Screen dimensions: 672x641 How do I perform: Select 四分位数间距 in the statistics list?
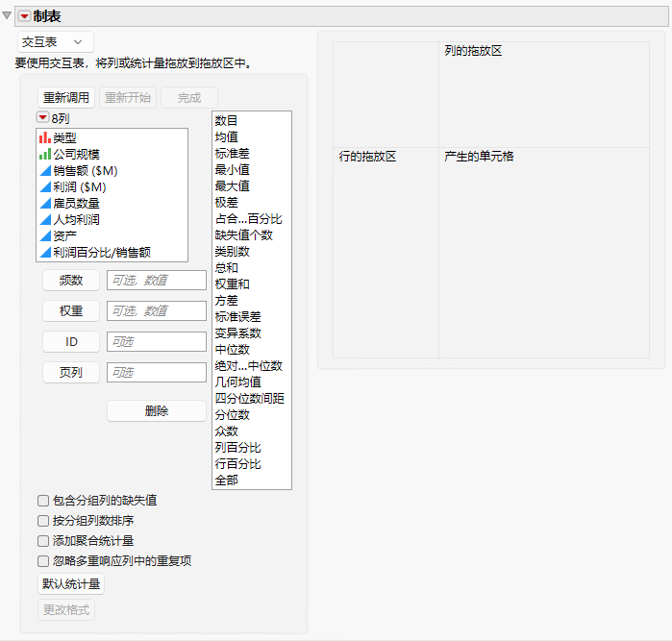coord(252,399)
